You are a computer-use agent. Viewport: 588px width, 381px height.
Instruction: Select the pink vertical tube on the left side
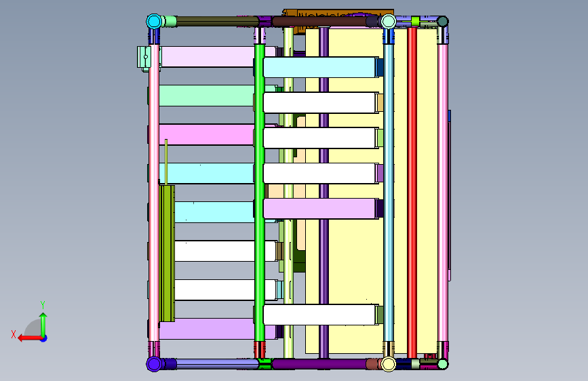[154, 193]
